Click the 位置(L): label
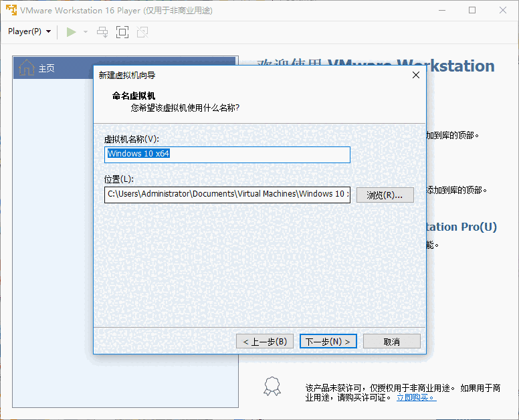The image size is (519, 420). (119, 179)
